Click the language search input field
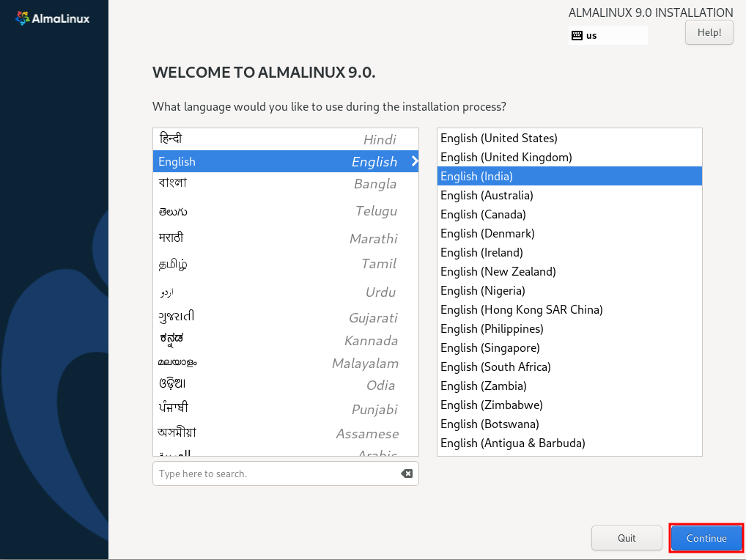The height and width of the screenshot is (560, 746). pyautogui.click(x=271, y=474)
